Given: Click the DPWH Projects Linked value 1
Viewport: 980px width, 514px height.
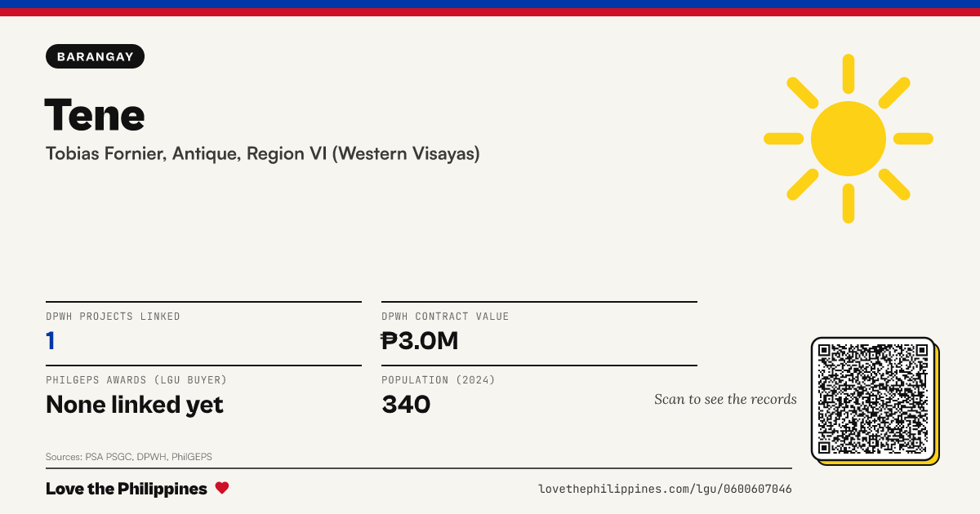Looking at the screenshot, I should 51,340.
